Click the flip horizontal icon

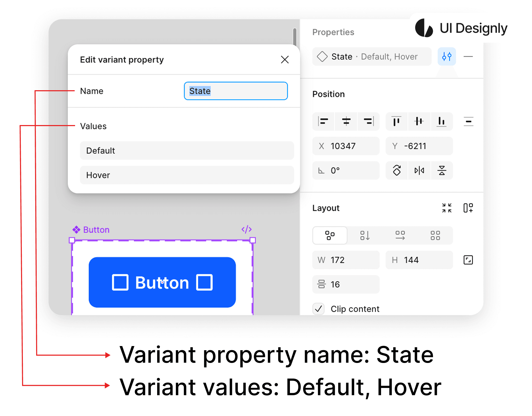coord(419,171)
